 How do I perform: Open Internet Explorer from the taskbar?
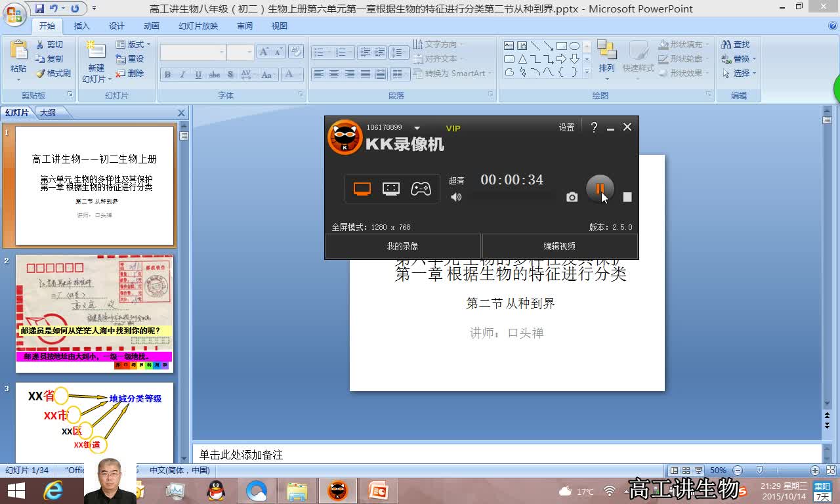53,490
